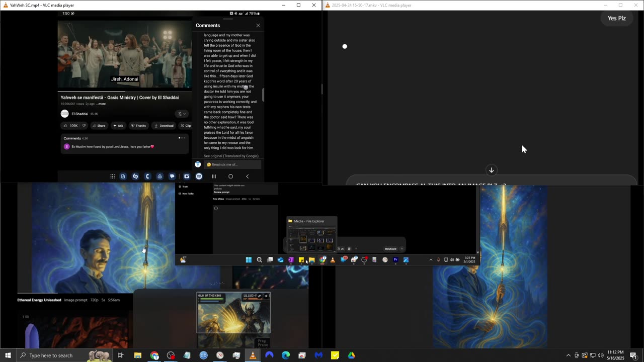Click the Review prompt link
Image resolution: width=644 pixels, height=362 pixels.
pyautogui.click(x=221, y=192)
